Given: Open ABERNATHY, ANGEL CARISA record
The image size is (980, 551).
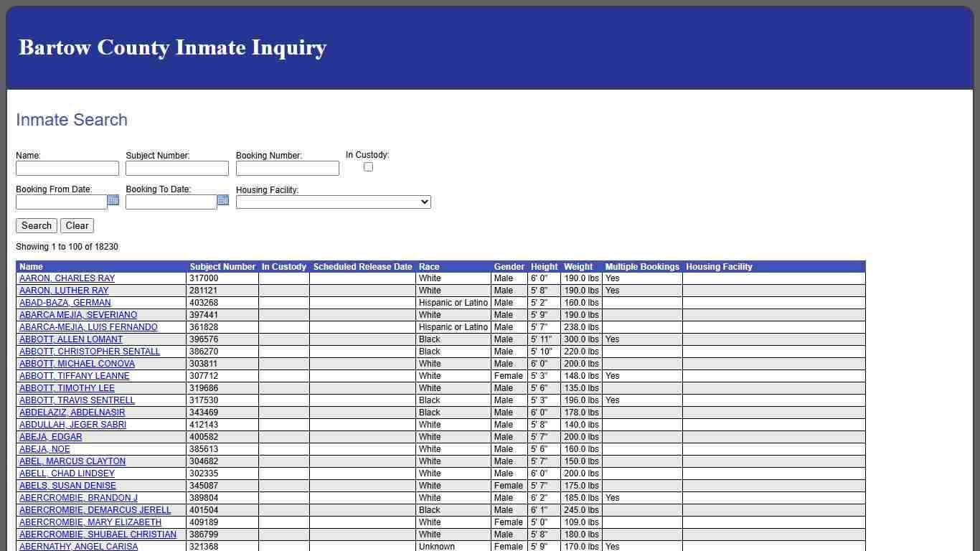Looking at the screenshot, I should [78, 546].
